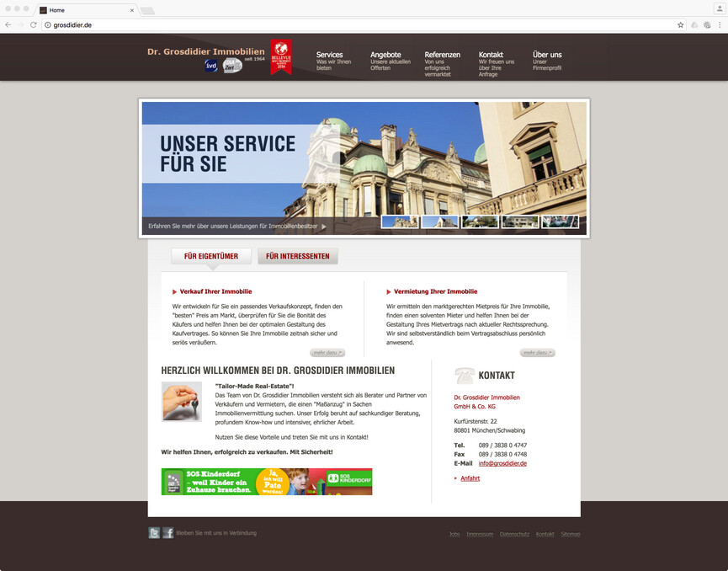The width and height of the screenshot is (728, 571).
Task: Click the SOS Kinderdorf banner
Action: (266, 482)
